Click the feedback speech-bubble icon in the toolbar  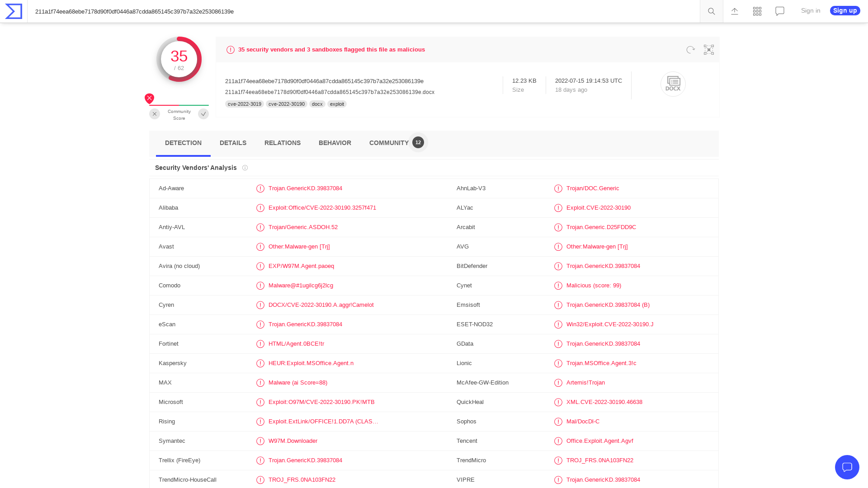pyautogui.click(x=779, y=11)
